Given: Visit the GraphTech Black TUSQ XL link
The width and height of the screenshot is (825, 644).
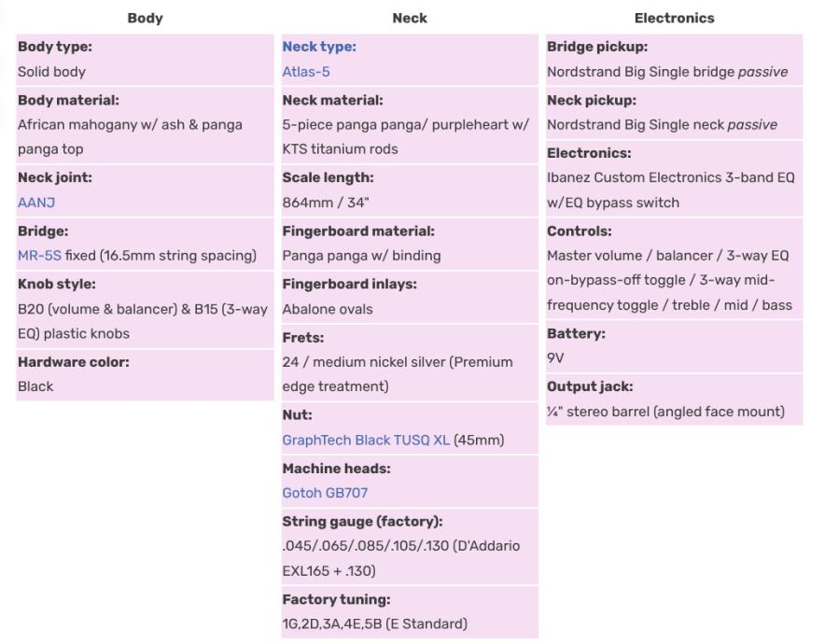Looking at the screenshot, I should point(366,440).
